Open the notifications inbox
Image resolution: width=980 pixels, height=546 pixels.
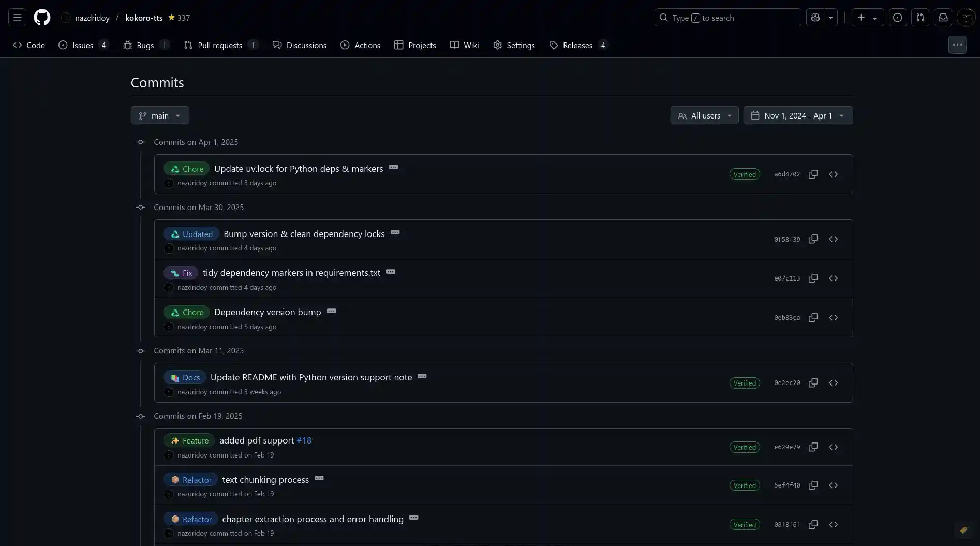[x=943, y=18]
